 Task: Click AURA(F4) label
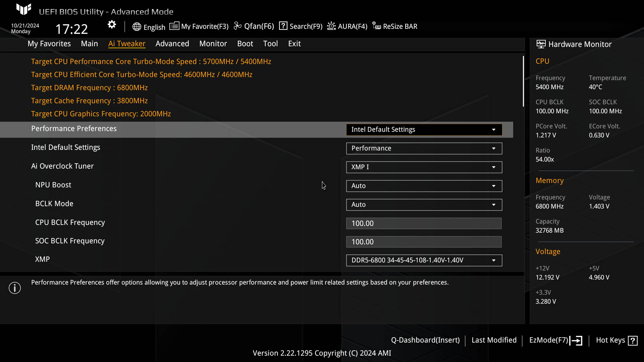click(353, 26)
